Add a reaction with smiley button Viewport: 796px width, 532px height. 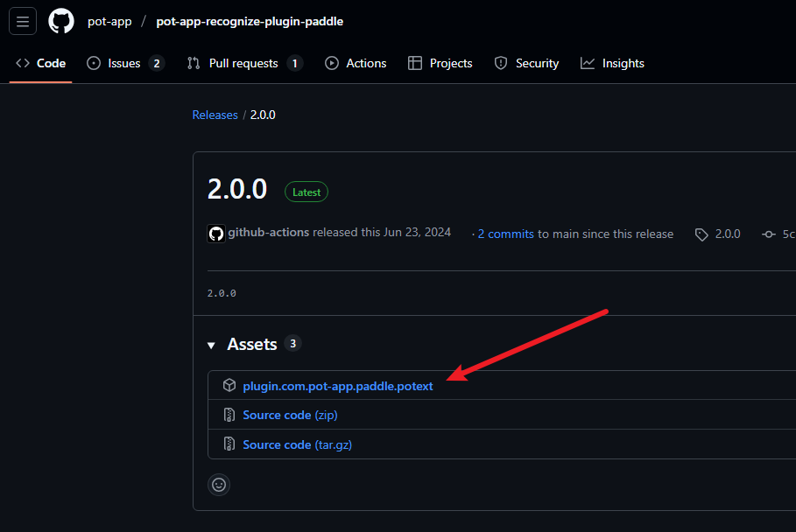point(219,484)
